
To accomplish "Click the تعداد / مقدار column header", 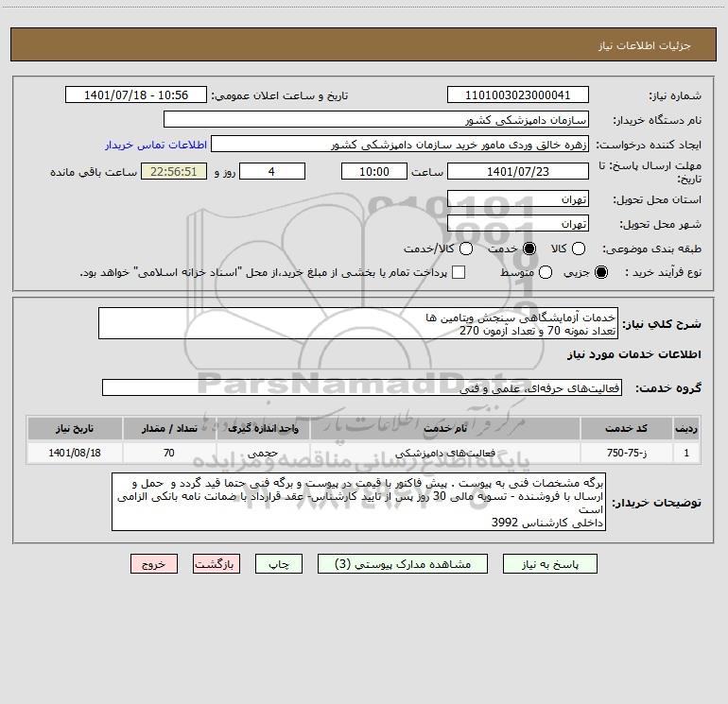I will click(169, 428).
